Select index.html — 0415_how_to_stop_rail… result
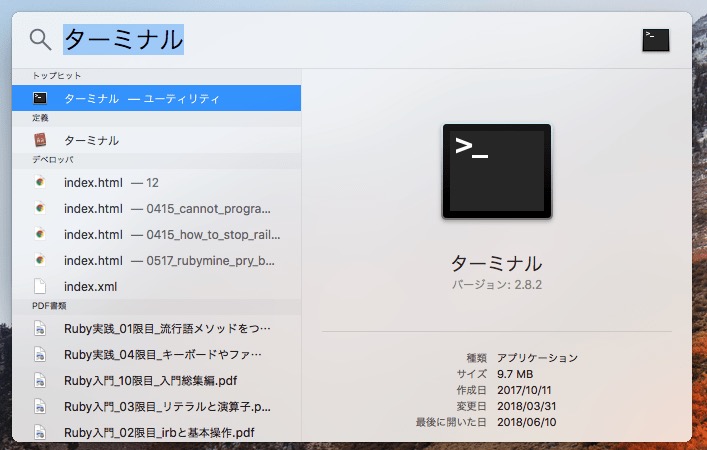This screenshot has width=707, height=450. 156,234
